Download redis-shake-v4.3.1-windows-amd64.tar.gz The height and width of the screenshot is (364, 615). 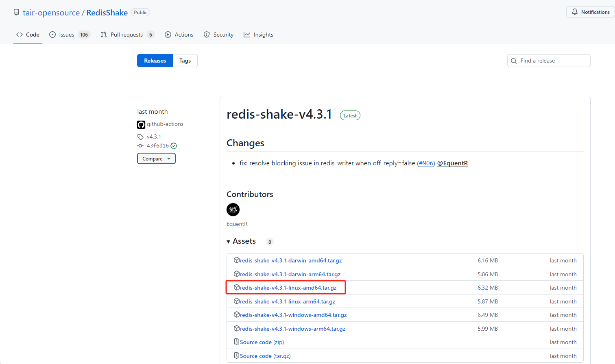(x=293, y=315)
